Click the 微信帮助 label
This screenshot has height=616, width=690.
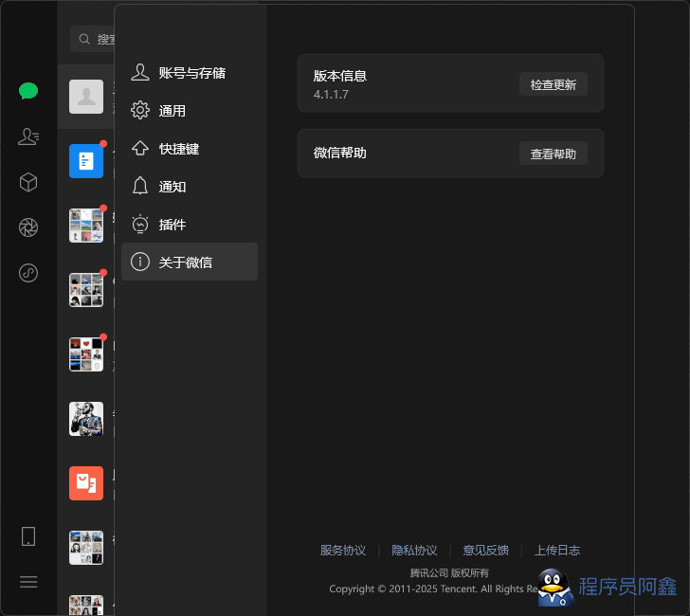(339, 153)
